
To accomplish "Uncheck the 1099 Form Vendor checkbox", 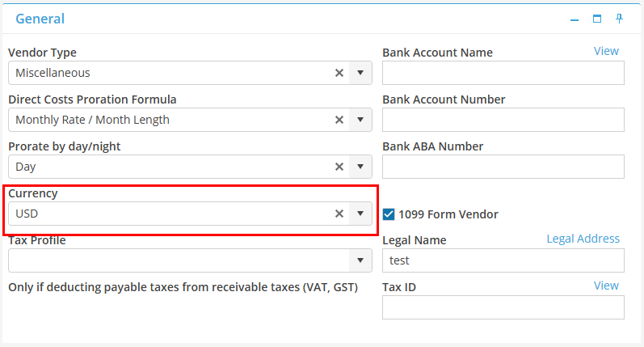I will 389,214.
